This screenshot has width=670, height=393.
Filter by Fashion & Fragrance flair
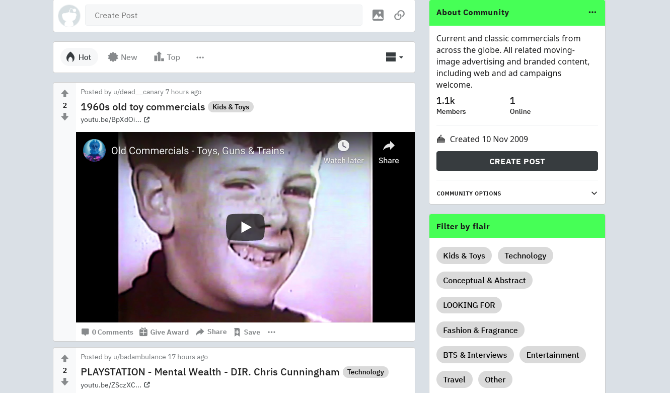point(480,330)
